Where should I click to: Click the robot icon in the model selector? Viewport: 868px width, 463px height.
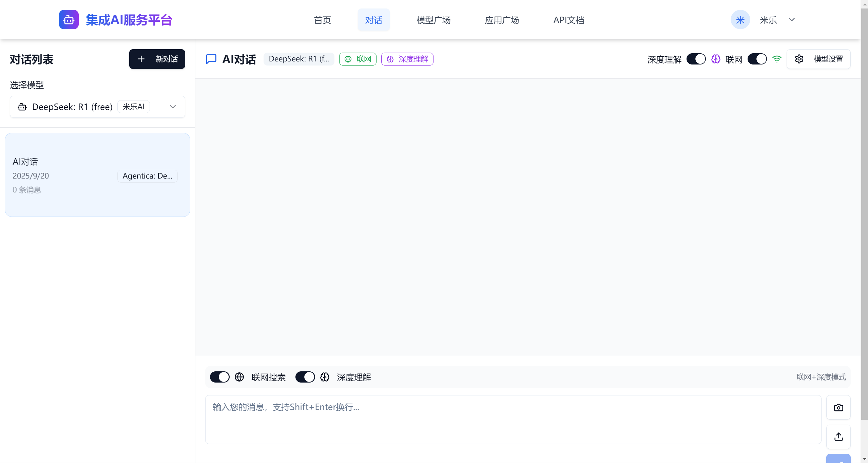(22, 107)
